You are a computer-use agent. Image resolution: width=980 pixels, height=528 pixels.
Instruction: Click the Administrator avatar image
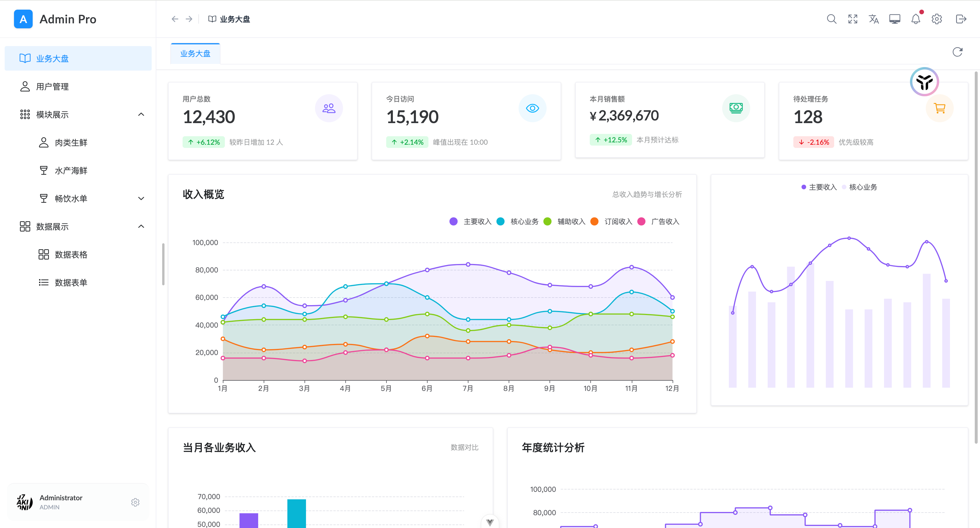click(x=25, y=502)
